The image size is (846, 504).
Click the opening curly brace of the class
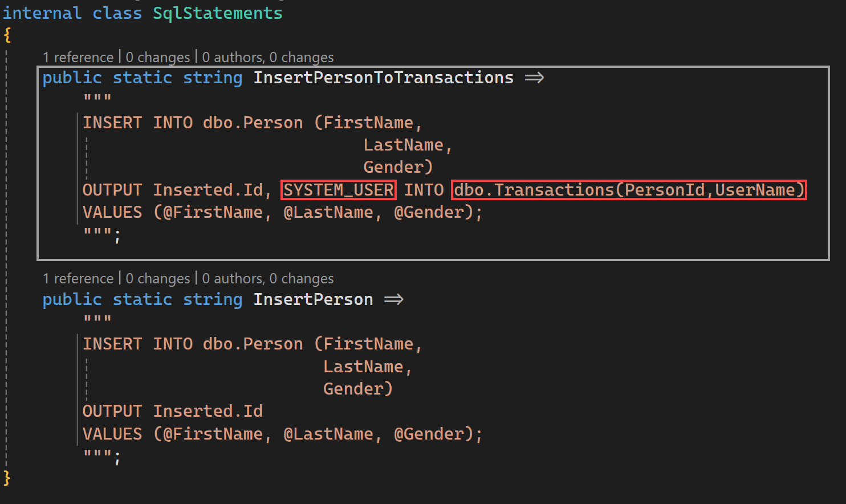coord(7,35)
